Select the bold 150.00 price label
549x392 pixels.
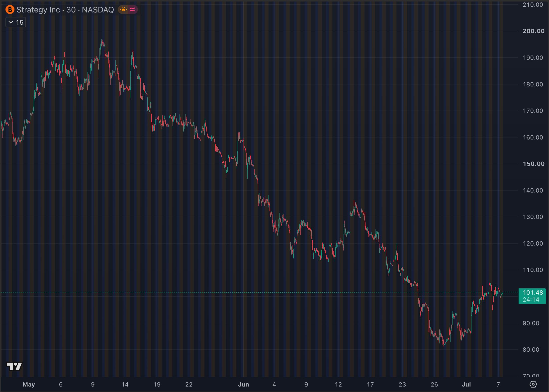[534, 164]
